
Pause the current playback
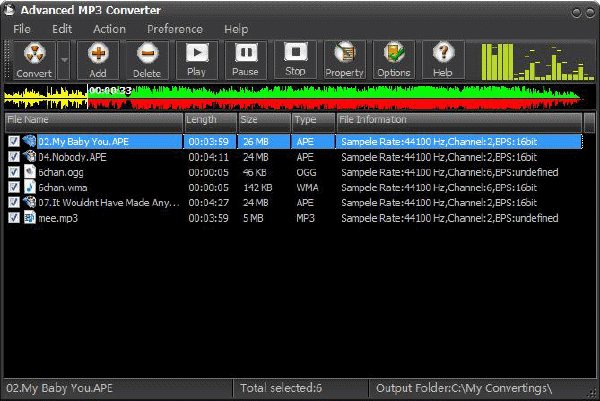point(246,60)
